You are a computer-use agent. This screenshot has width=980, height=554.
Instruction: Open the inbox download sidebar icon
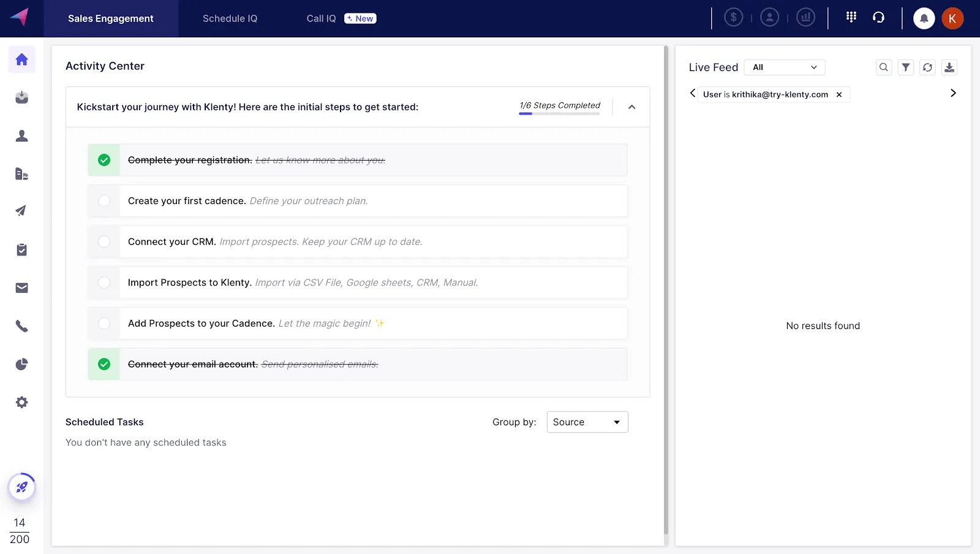(x=21, y=97)
